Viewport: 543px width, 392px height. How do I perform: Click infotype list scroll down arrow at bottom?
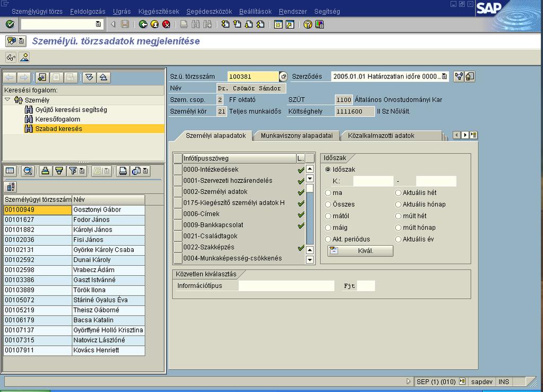(x=310, y=260)
